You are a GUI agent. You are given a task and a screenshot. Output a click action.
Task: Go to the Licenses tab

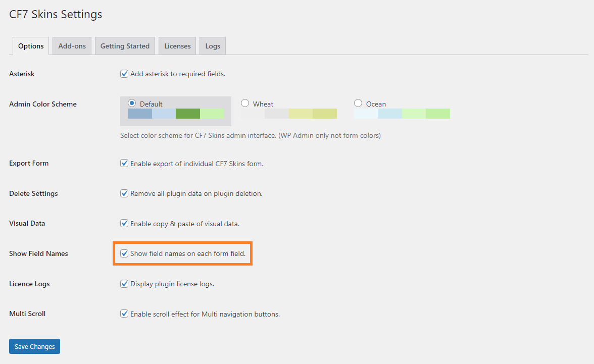[177, 46]
